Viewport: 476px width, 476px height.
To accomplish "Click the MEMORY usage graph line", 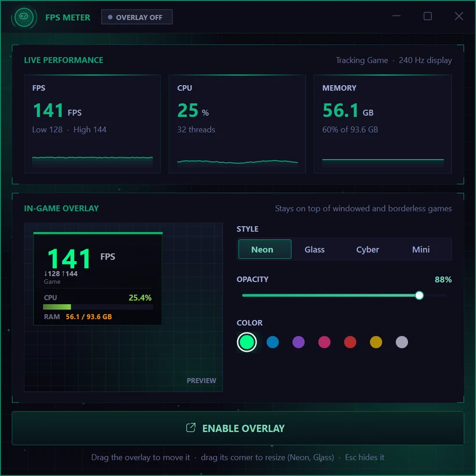I will coord(383,162).
